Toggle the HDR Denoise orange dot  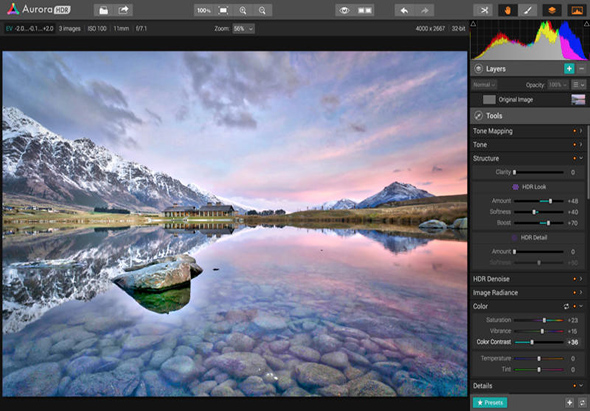[x=575, y=279]
